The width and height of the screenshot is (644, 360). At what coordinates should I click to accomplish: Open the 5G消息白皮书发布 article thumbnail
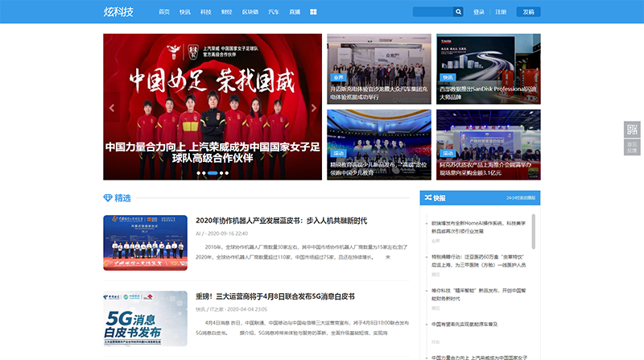tap(145, 323)
